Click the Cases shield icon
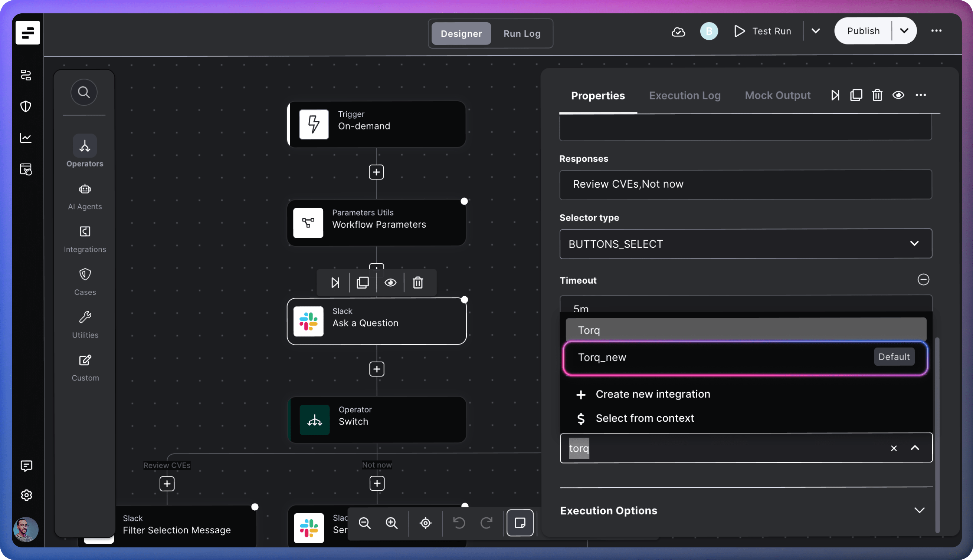 click(x=85, y=274)
